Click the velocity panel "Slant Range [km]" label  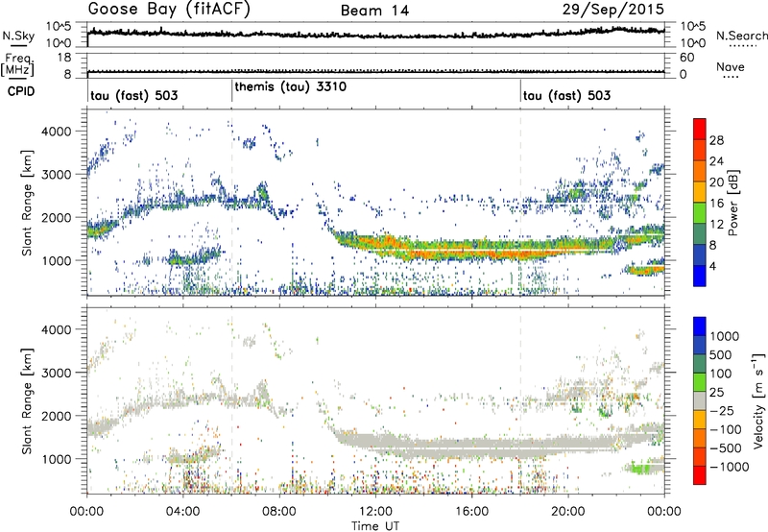tap(28, 400)
